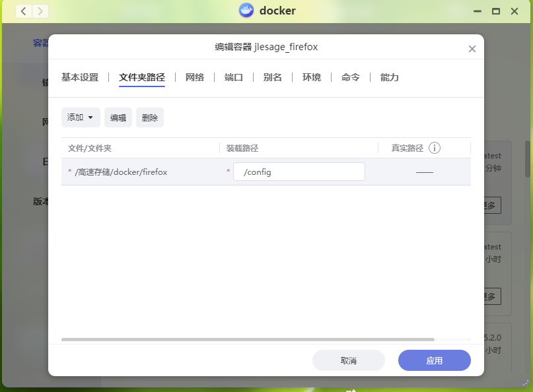Select the 文件夹路径 tab

click(142, 77)
